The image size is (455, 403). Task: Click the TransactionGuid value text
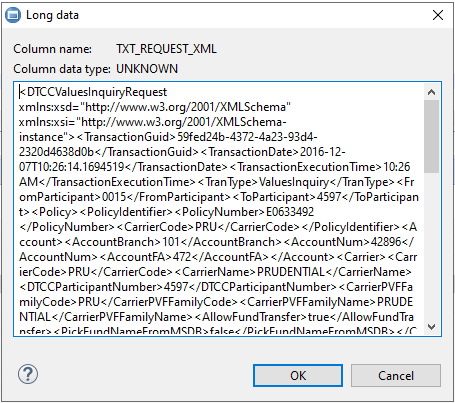point(247,137)
